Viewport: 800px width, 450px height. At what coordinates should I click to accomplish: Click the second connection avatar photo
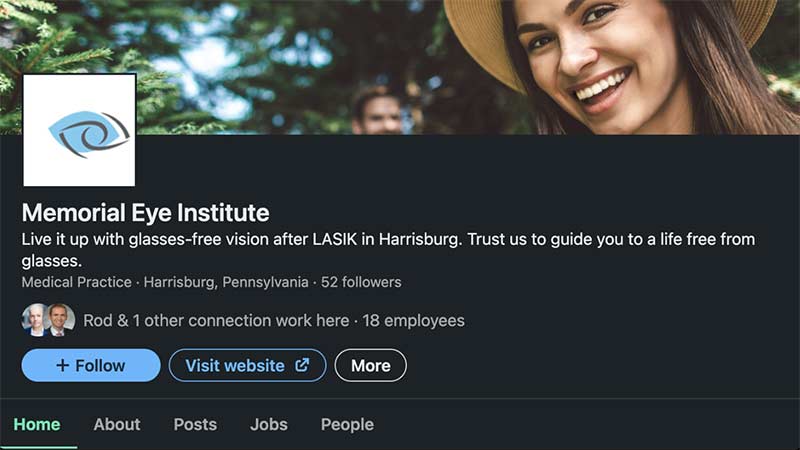(x=61, y=320)
